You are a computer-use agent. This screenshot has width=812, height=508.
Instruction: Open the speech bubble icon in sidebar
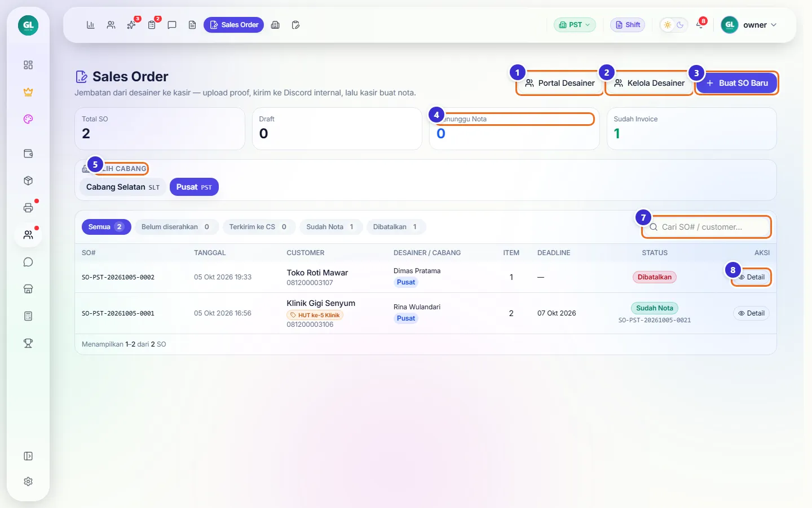click(x=28, y=262)
